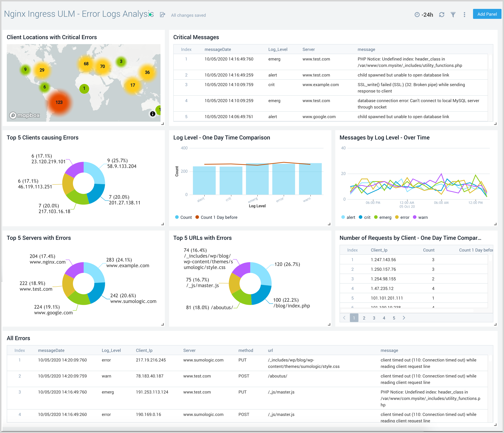Screen dimensions: 504x433
Task: Toggle the Count 1 Day before legend
Action: [216, 217]
